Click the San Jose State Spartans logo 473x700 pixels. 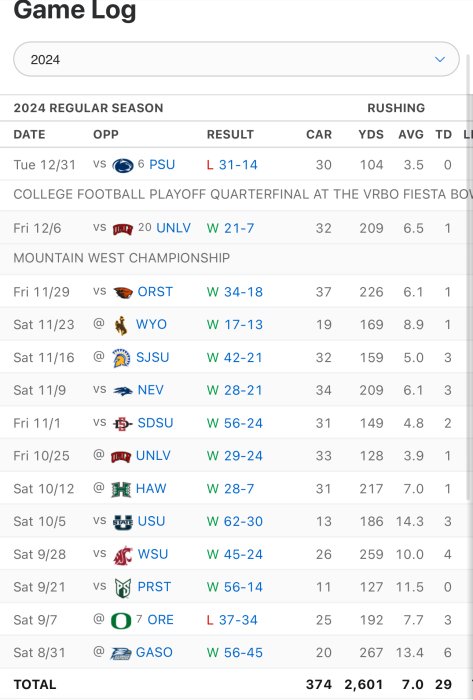121,358
